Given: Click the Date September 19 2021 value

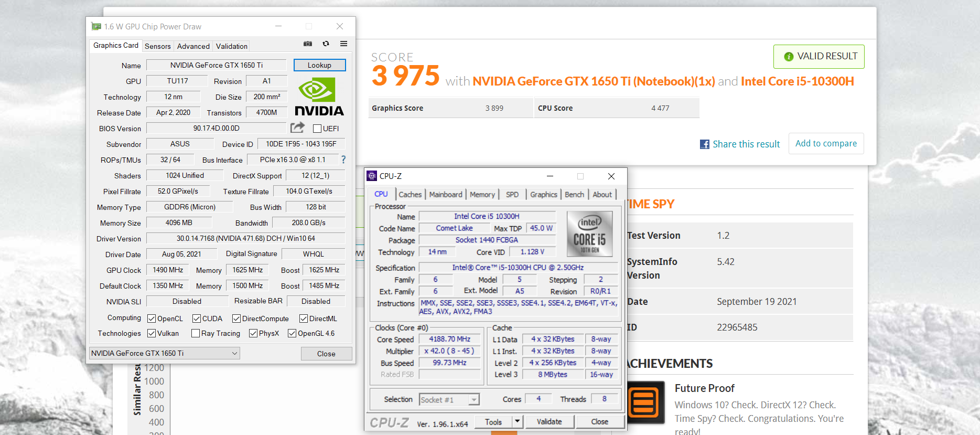Looking at the screenshot, I should pyautogui.click(x=757, y=302).
